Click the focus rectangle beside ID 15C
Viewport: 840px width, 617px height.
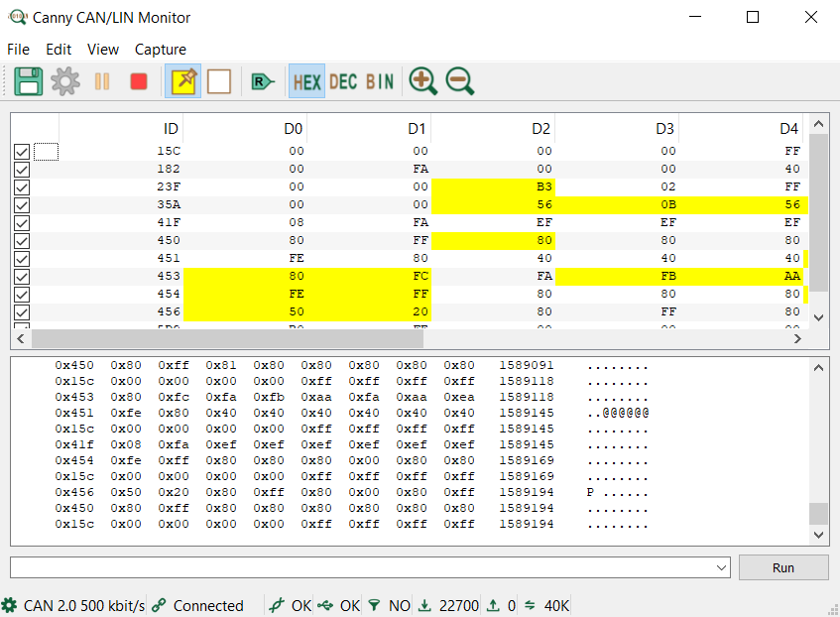click(46, 152)
